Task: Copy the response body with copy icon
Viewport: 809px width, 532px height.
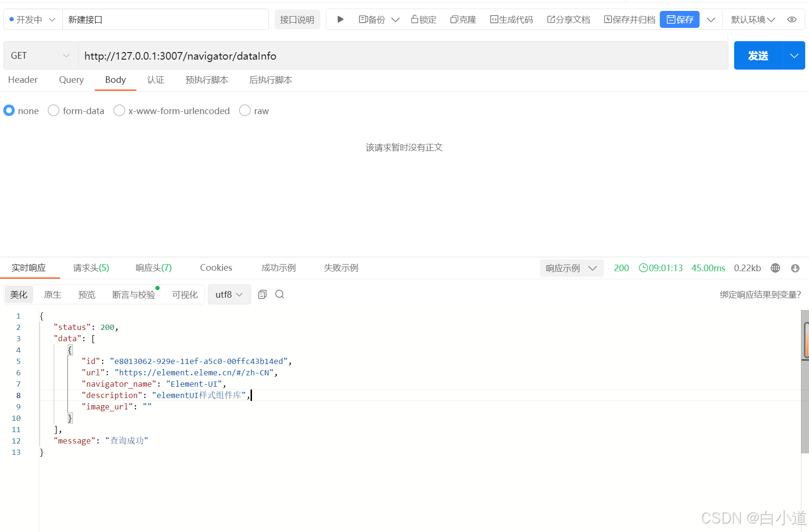Action: tap(262, 294)
